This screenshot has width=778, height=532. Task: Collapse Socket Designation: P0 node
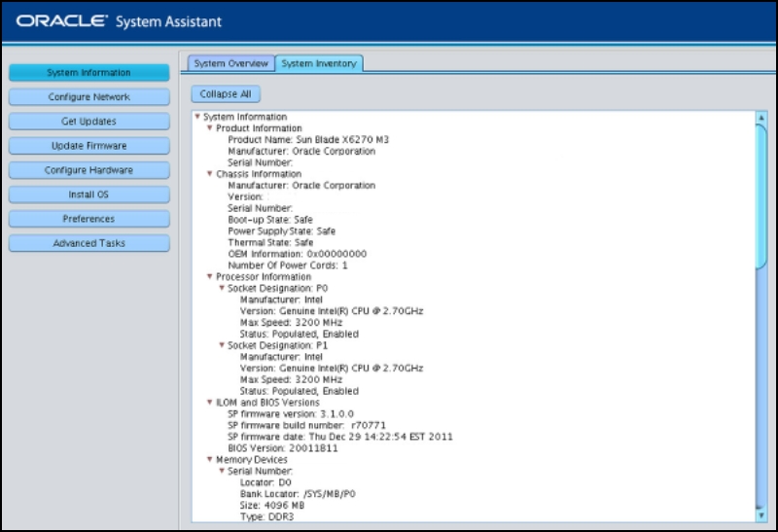click(222, 288)
